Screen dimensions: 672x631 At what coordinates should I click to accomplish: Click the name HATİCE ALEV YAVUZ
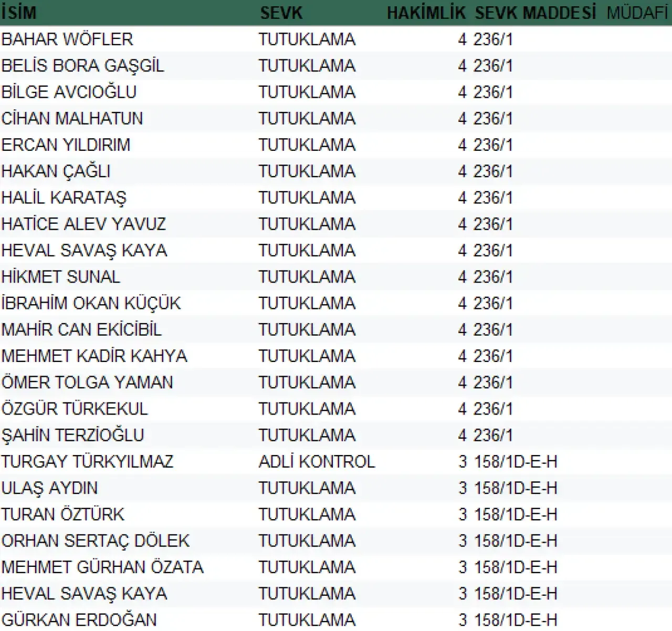[x=83, y=224]
